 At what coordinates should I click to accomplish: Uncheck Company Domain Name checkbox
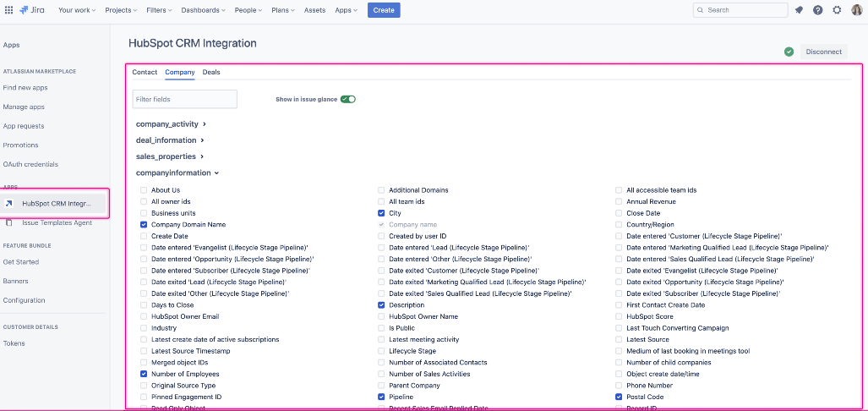pos(144,224)
